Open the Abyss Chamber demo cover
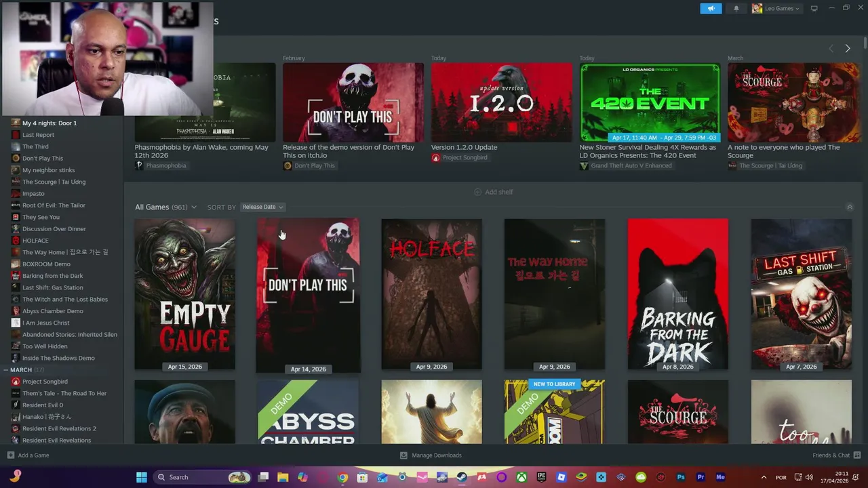868x488 pixels. point(308,412)
